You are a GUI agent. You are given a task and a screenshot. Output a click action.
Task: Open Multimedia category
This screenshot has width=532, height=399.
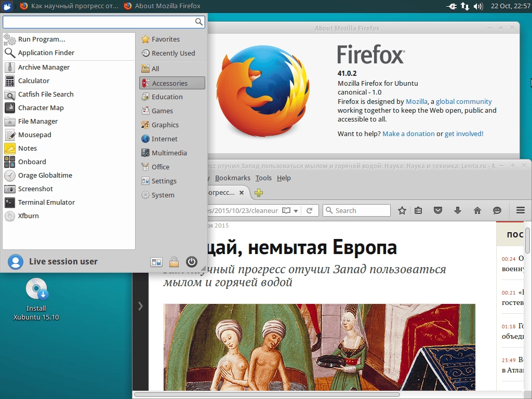(172, 153)
